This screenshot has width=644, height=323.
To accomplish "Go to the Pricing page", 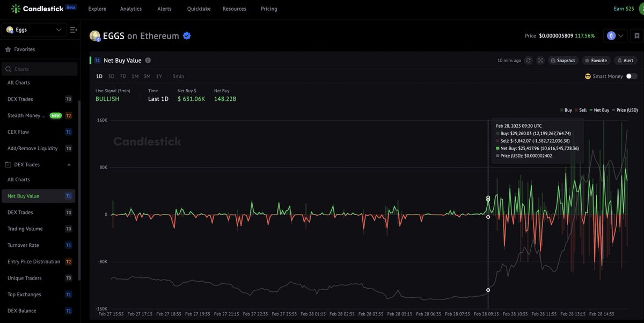I will [269, 9].
